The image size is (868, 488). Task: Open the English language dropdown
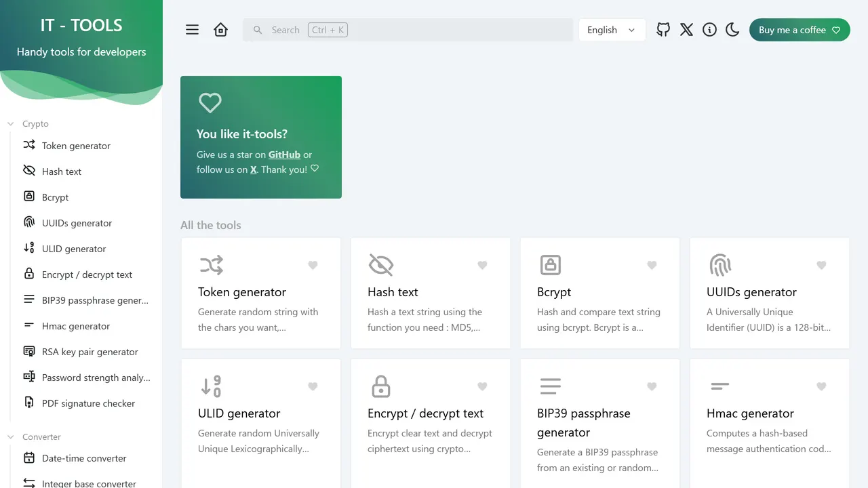point(612,30)
